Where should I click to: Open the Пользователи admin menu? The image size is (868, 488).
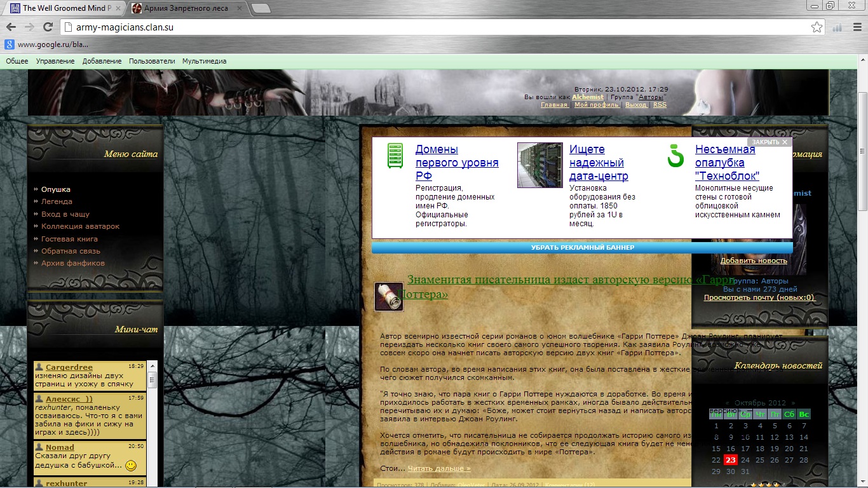(x=152, y=61)
